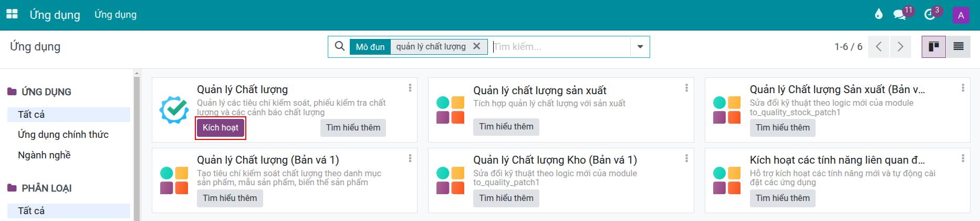Click the pager text 1-6 / 6
This screenshot has height=221, width=980.
848,47
